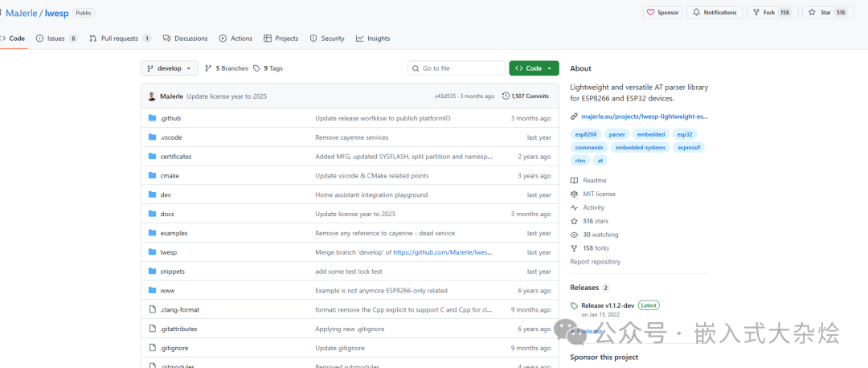Open the .gitignore file name
The width and height of the screenshot is (868, 368).
click(x=175, y=348)
